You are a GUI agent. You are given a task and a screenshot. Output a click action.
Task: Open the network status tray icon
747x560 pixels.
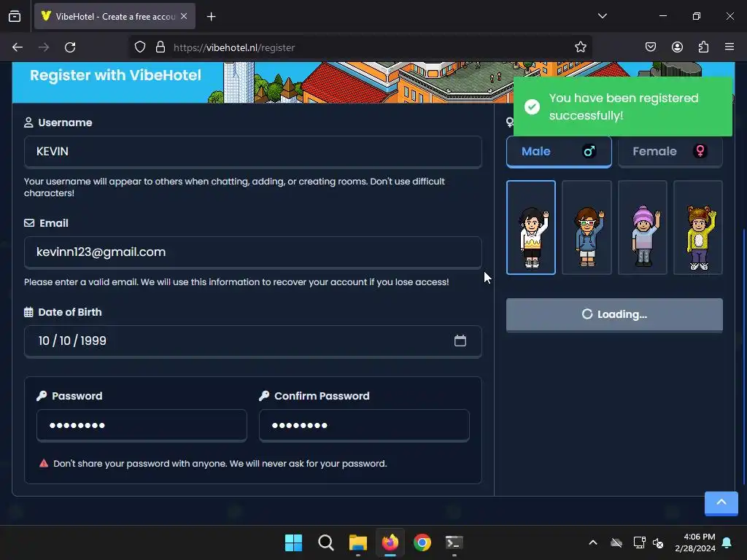(x=639, y=542)
